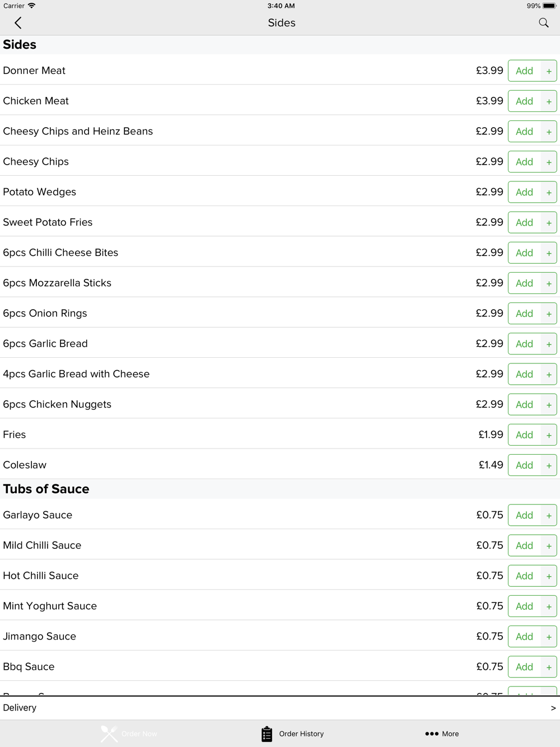Tap the plus icon for Fries
560x747 pixels.
point(549,435)
